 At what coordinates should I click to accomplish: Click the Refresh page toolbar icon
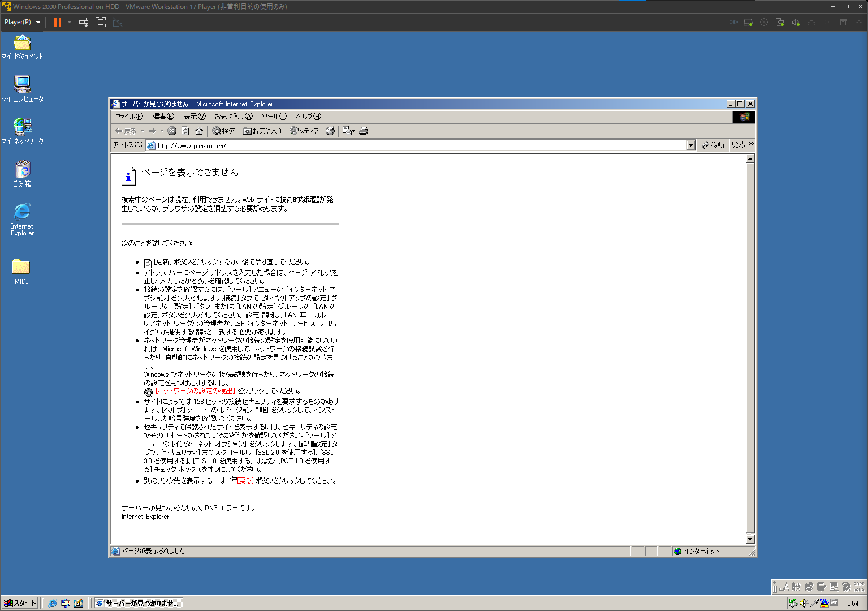(x=185, y=131)
